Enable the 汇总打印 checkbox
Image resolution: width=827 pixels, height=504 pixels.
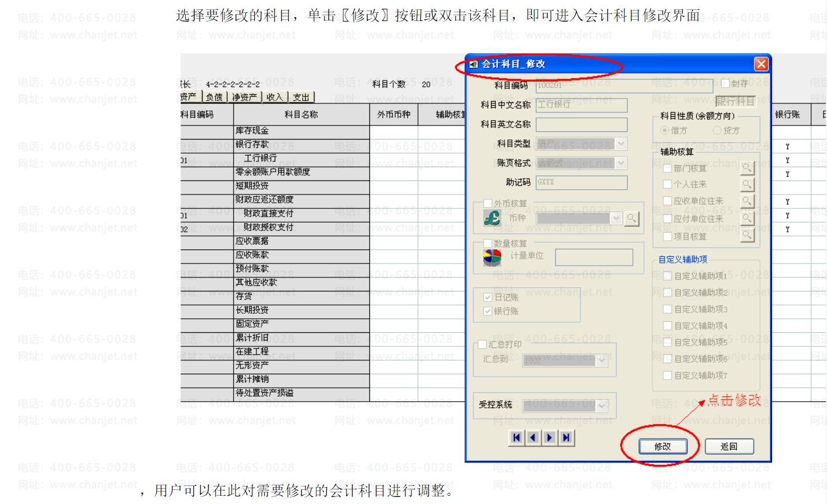point(482,345)
